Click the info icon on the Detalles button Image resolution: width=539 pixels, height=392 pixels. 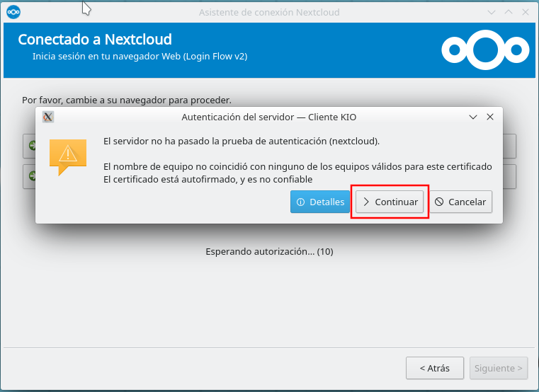[300, 202]
